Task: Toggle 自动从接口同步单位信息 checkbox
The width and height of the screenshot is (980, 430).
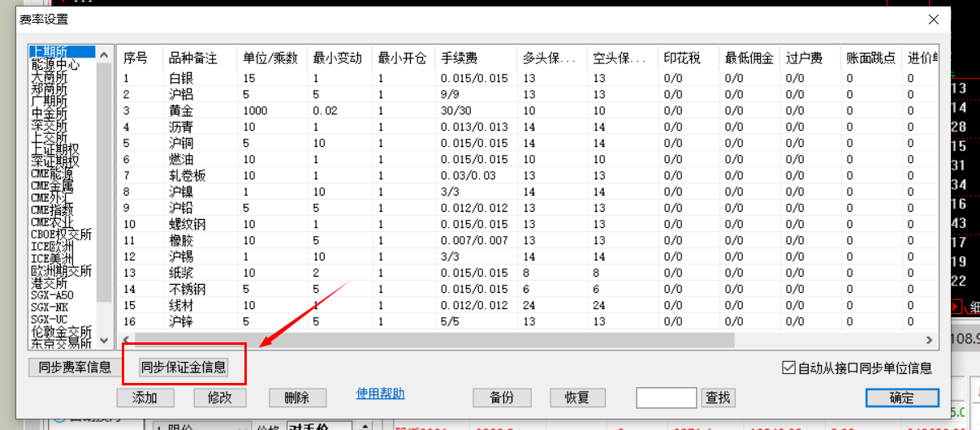Action: (788, 368)
